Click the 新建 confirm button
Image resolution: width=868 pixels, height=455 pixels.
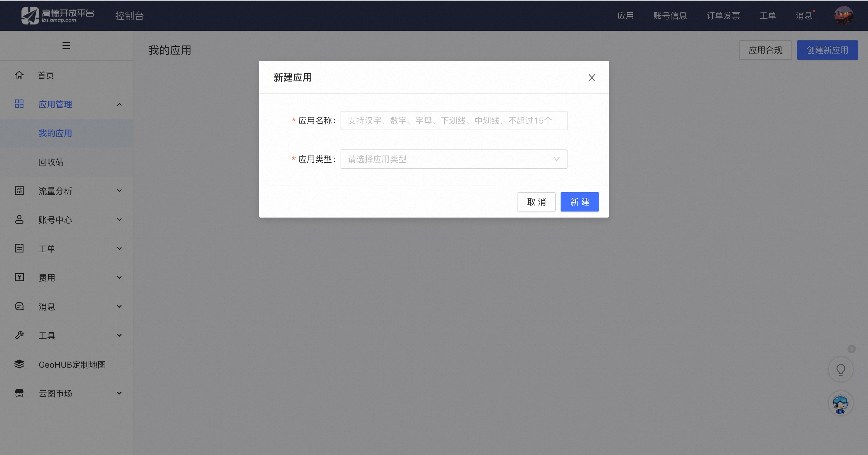click(x=580, y=202)
